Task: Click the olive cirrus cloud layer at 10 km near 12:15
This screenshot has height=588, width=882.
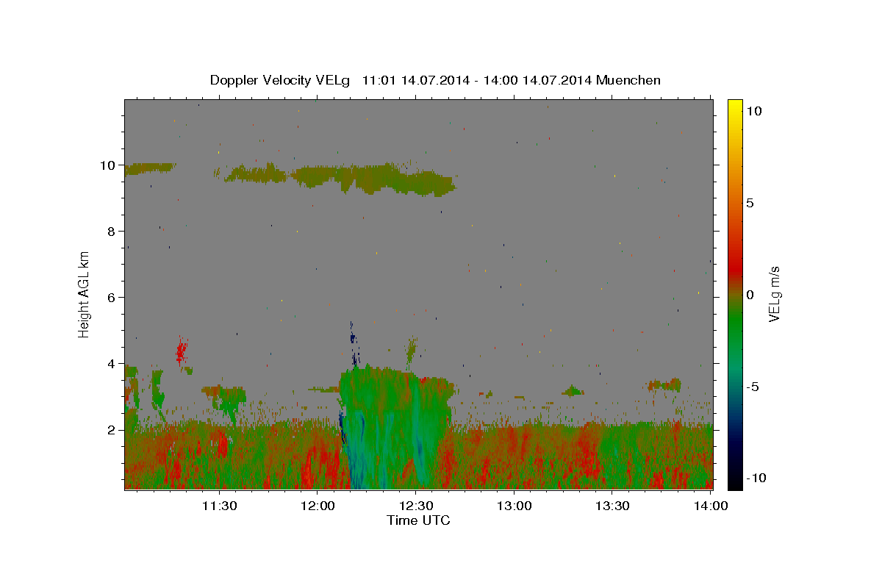Action: [375, 179]
